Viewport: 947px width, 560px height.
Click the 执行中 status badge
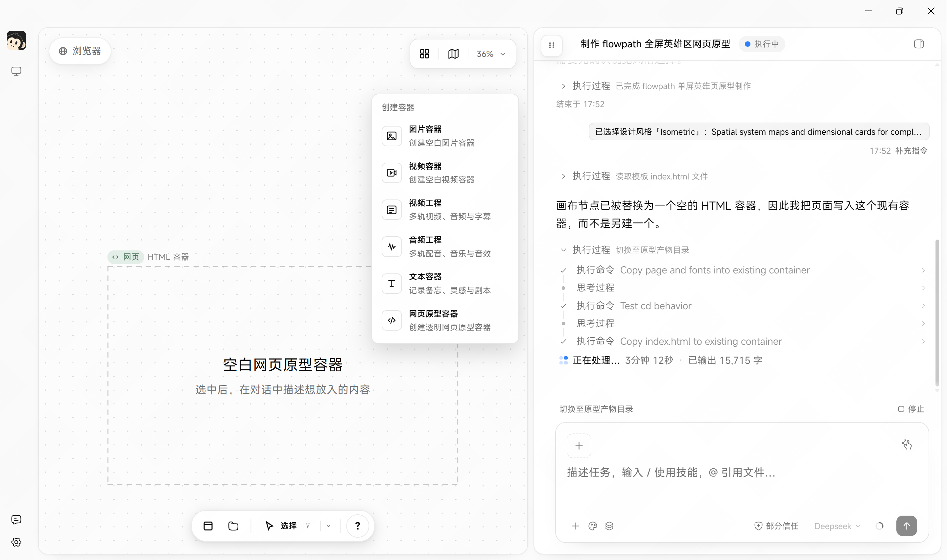point(761,44)
